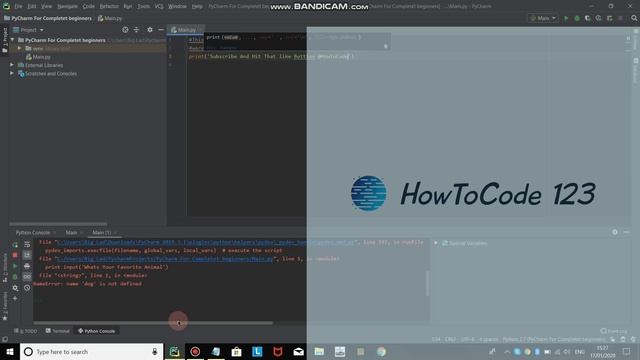The height and width of the screenshot is (360, 640).
Task: Click the locate-file target icon in Project panel
Action: [125, 30]
